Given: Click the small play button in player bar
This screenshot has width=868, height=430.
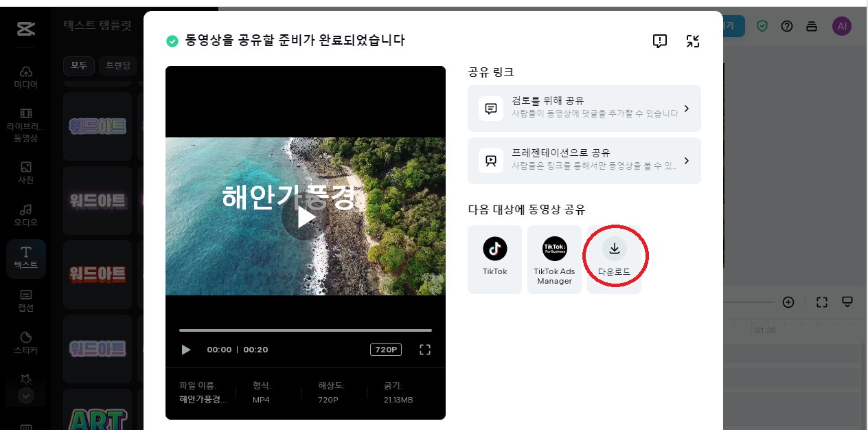Looking at the screenshot, I should [x=185, y=350].
